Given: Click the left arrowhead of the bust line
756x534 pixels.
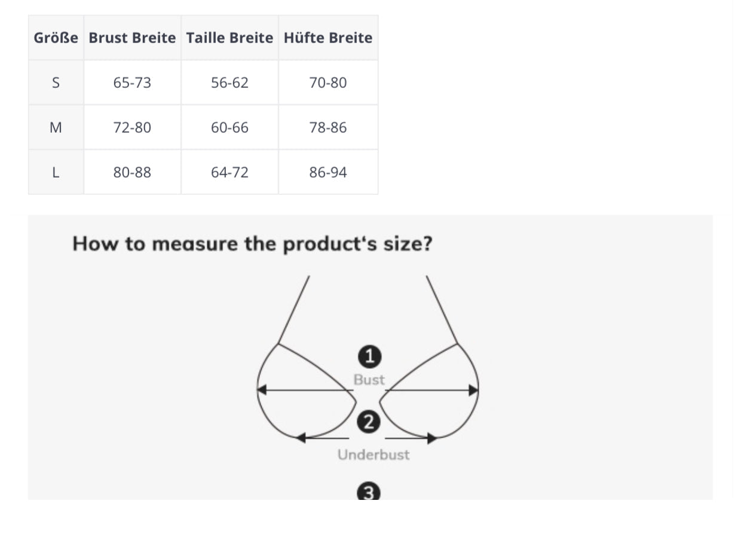Looking at the screenshot, I should tap(261, 390).
